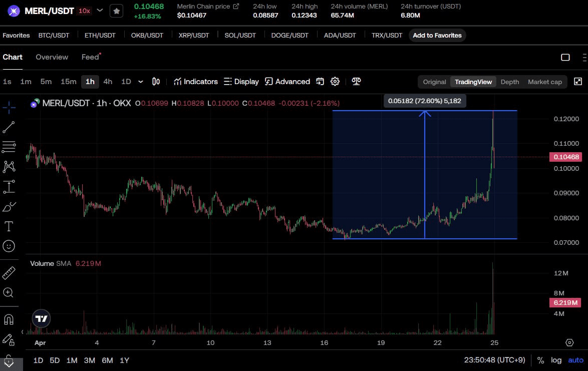Open the XRP/USDT pair
The image size is (588, 371).
[x=193, y=35]
